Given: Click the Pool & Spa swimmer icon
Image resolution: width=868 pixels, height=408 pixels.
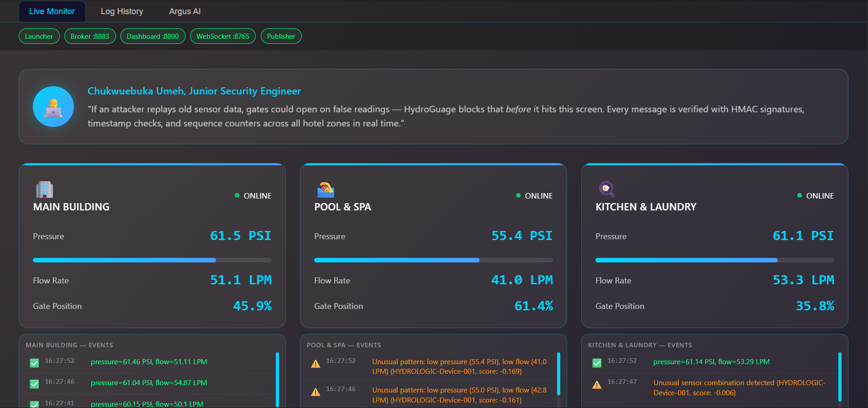Looking at the screenshot, I should pyautogui.click(x=325, y=189).
